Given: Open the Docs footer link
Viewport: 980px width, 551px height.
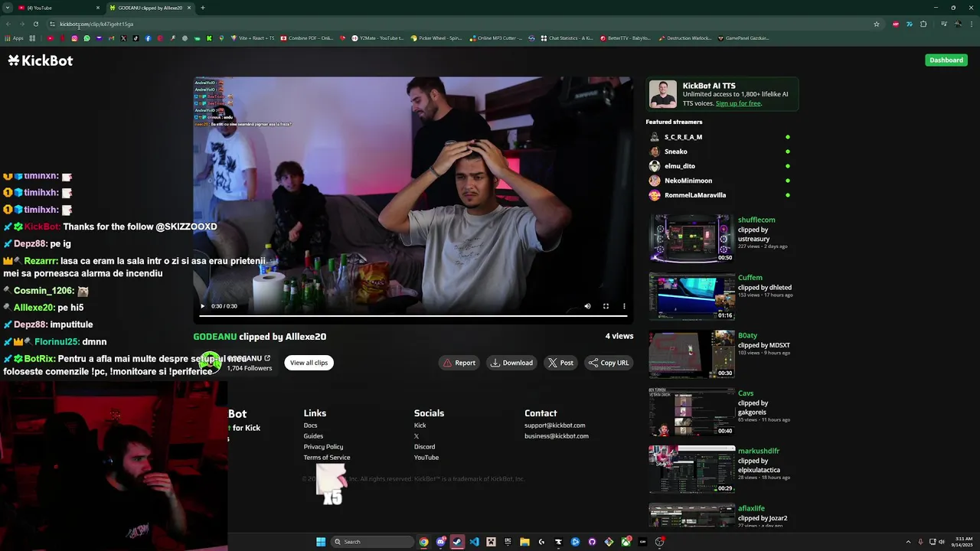Looking at the screenshot, I should (x=310, y=425).
